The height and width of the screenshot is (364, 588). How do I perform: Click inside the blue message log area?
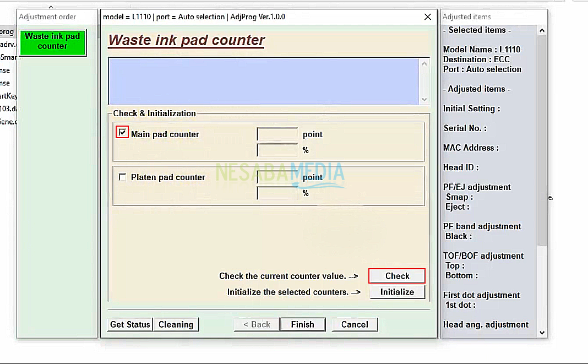[x=263, y=82]
